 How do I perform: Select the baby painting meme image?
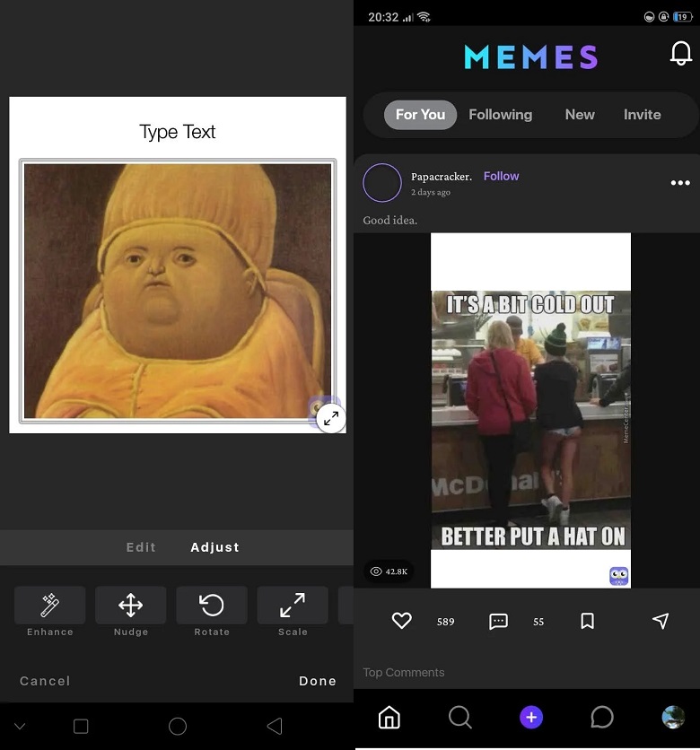pos(178,291)
